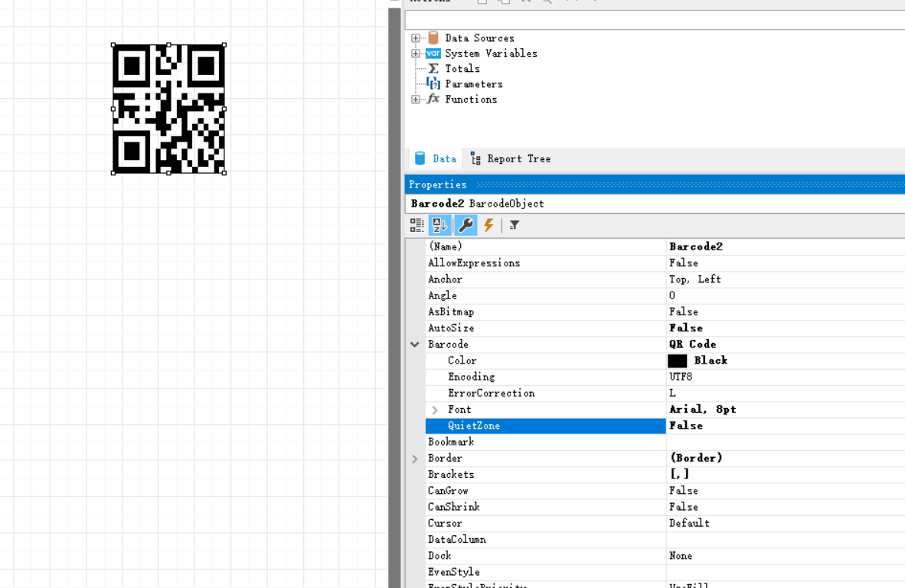Open the Barcode2 BarcodeObject selector
Viewport: 905px width, 588px height.
(655, 204)
